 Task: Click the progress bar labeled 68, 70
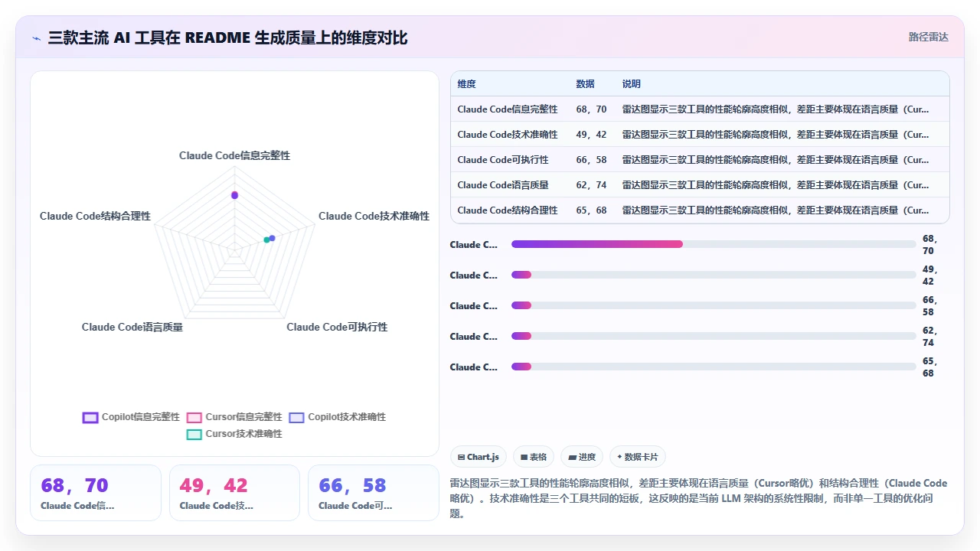click(714, 244)
